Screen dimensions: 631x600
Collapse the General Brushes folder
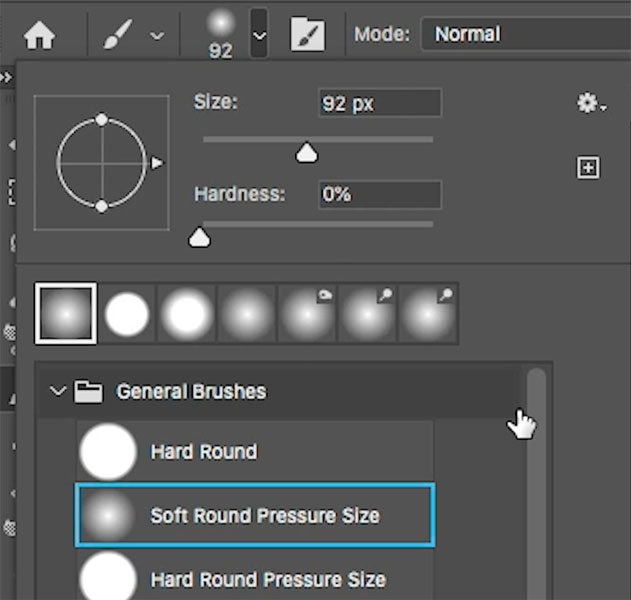coord(58,391)
